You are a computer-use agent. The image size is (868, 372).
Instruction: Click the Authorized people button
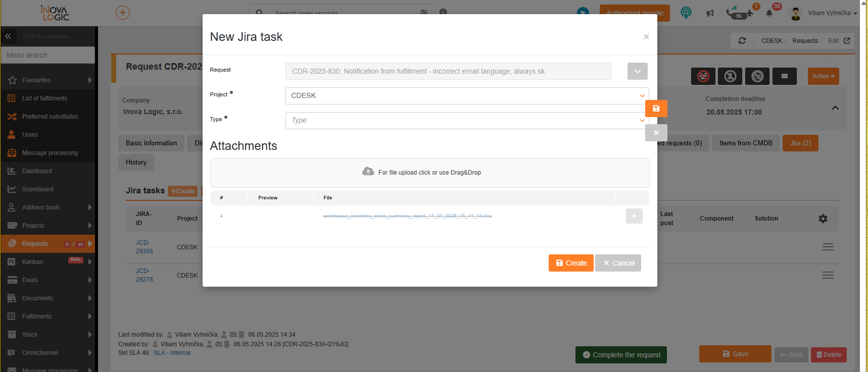point(635,13)
